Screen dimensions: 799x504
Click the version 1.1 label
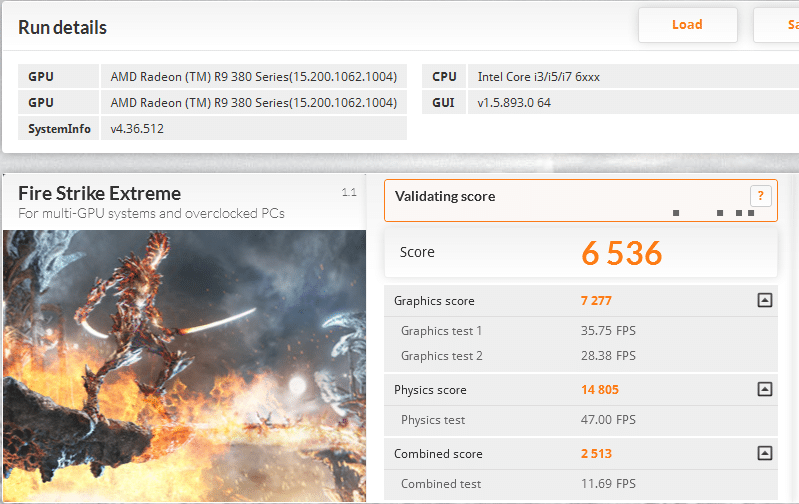(x=349, y=192)
